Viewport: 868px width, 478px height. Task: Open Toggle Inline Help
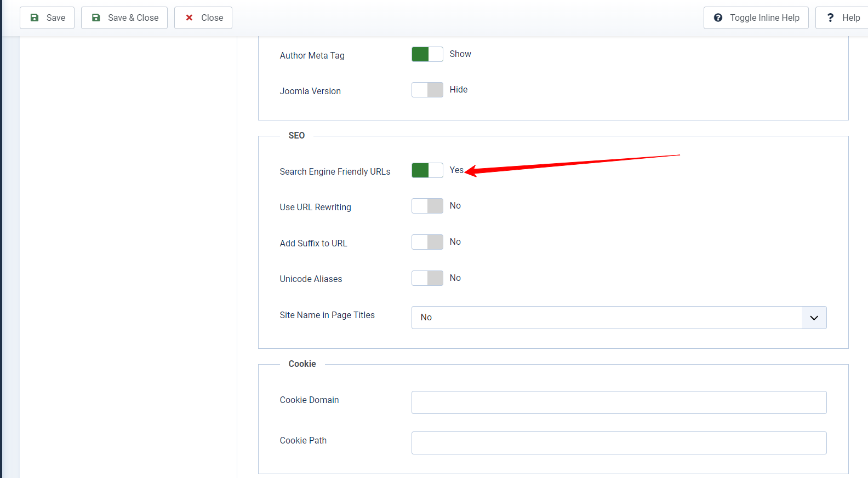tap(756, 18)
